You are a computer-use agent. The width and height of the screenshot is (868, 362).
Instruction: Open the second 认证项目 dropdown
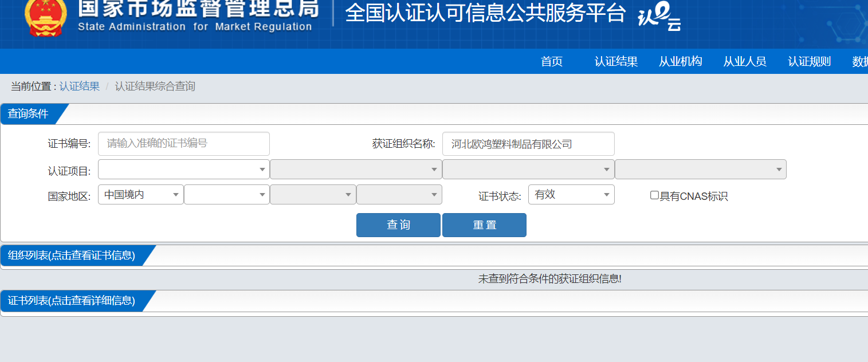point(356,170)
